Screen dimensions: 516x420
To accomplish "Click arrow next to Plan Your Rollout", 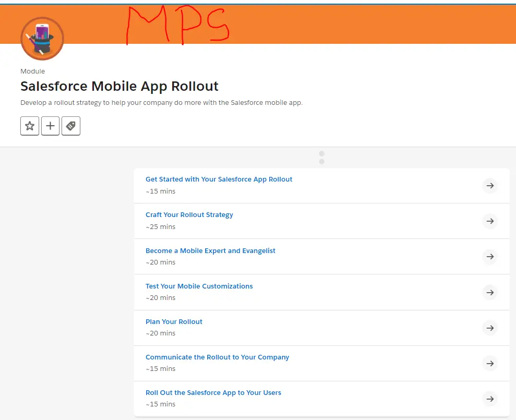I will [490, 328].
